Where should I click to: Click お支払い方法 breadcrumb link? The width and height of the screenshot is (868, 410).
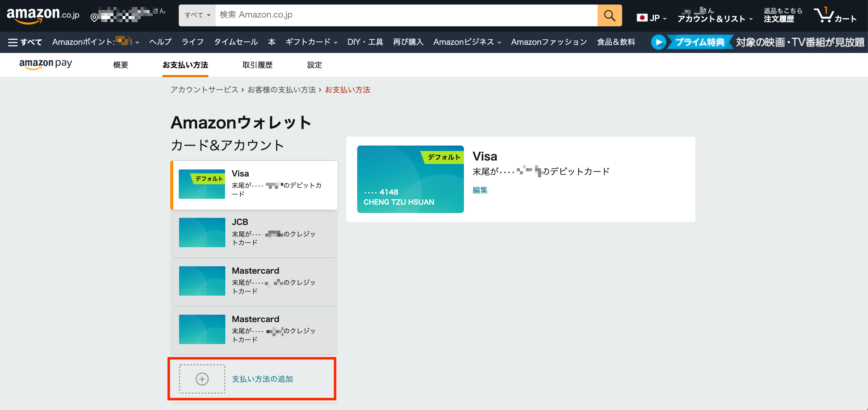348,90
